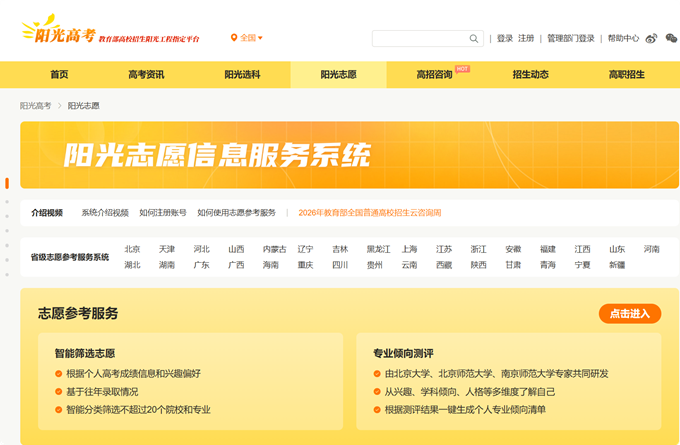Select province 天津

tap(167, 249)
